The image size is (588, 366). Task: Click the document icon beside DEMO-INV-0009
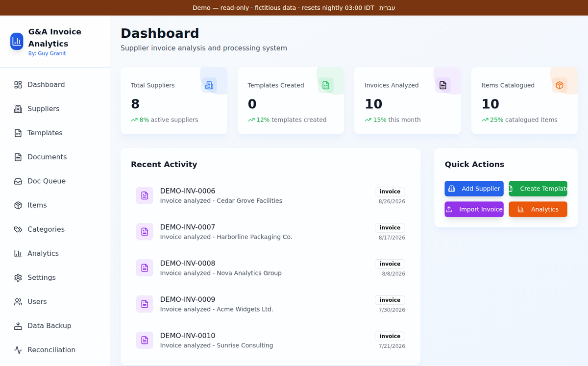pyautogui.click(x=145, y=304)
